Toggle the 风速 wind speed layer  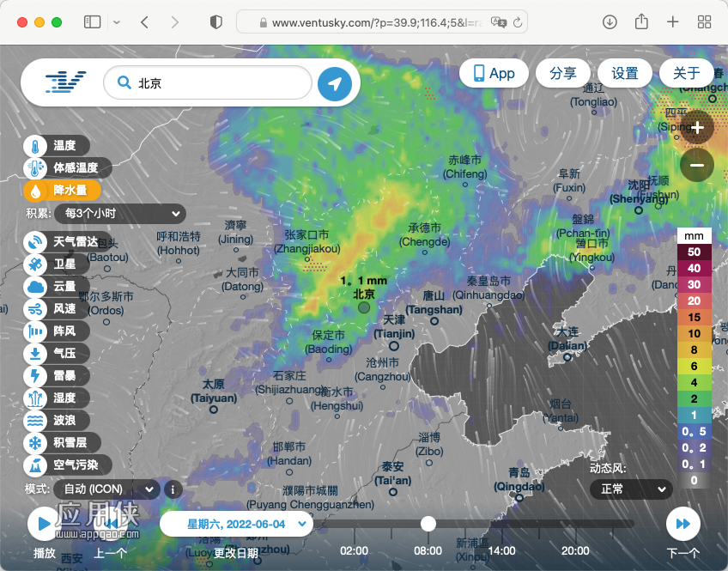(56, 309)
